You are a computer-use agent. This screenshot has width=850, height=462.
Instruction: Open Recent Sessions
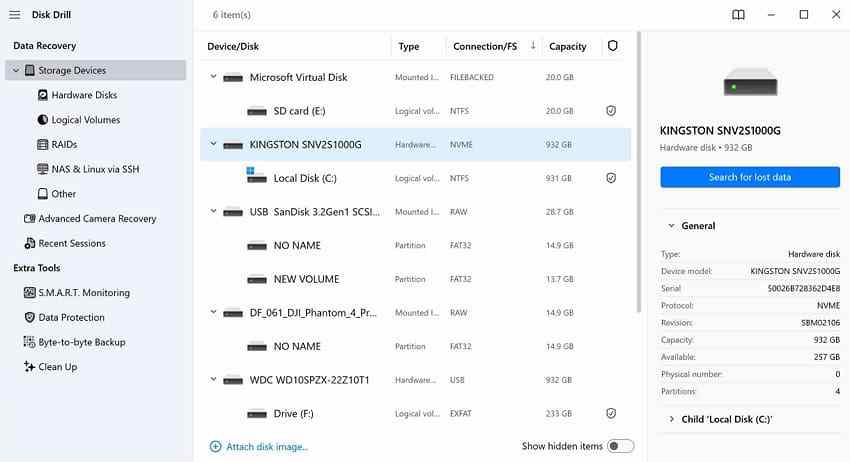coord(72,243)
